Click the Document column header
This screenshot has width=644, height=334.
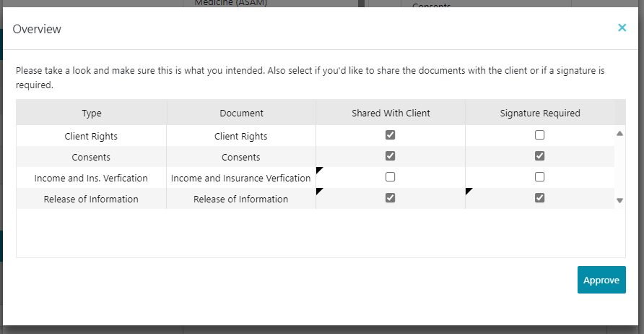click(241, 113)
